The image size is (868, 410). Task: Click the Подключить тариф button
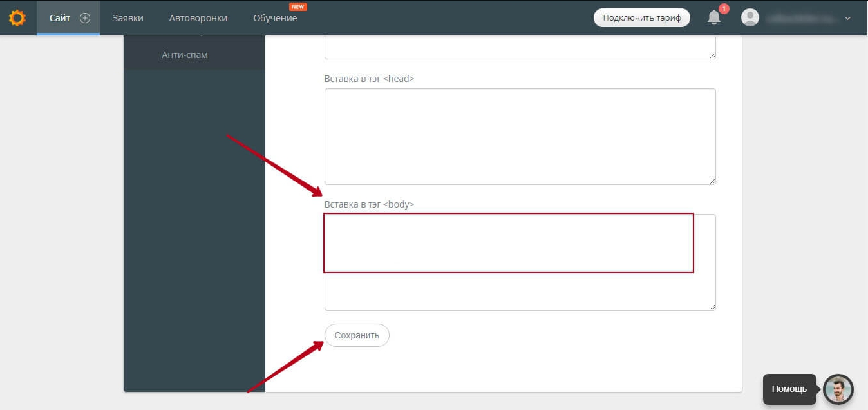[641, 18]
